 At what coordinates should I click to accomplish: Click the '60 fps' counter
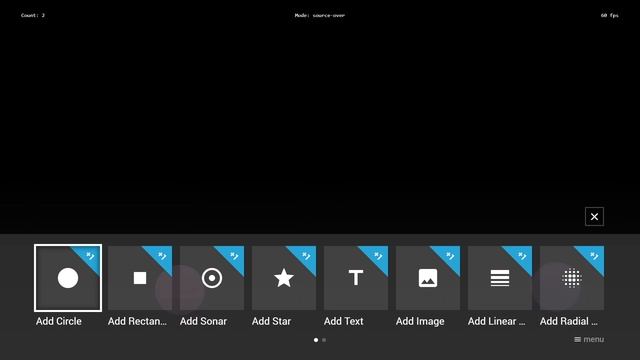tap(609, 15)
